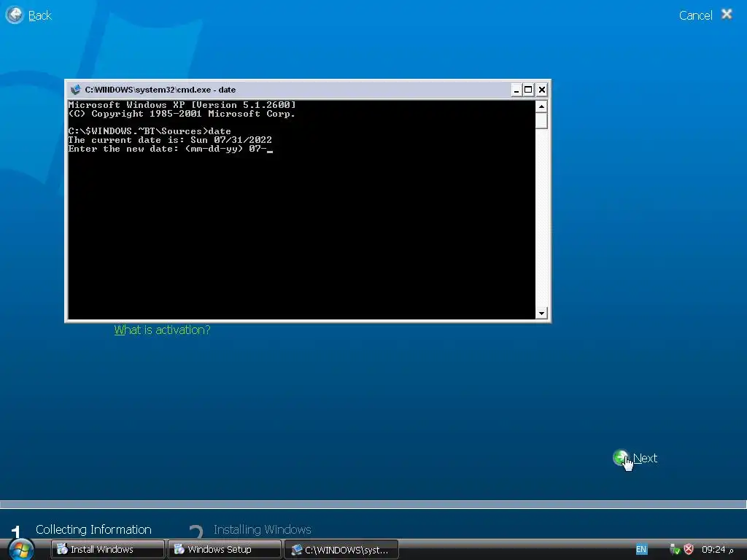The image size is (747, 560).
Task: Open the 'What is activation?' link
Action: [x=162, y=330]
